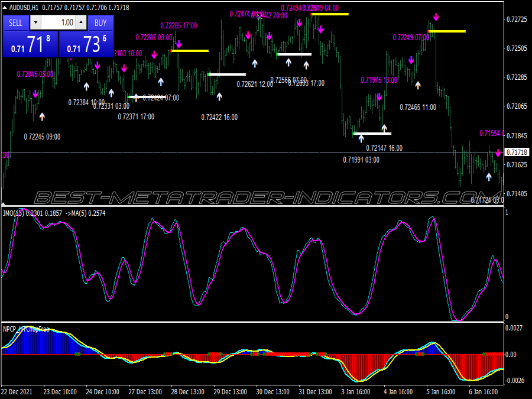Select the white up arrow above 0.72147 16:00
Image resolution: width=532 pixels, height=399 pixels.
pos(384,128)
